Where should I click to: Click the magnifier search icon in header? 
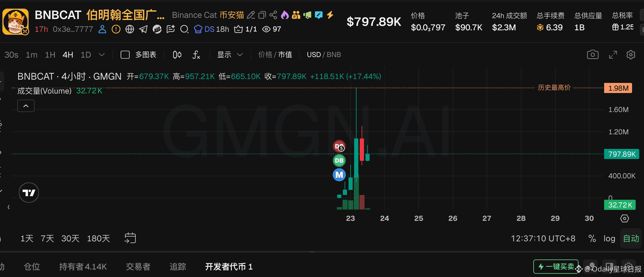coord(185,29)
